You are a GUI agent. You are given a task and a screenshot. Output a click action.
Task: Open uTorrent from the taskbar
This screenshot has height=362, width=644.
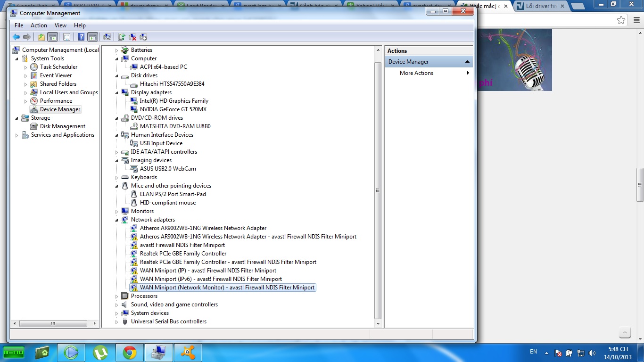click(100, 353)
